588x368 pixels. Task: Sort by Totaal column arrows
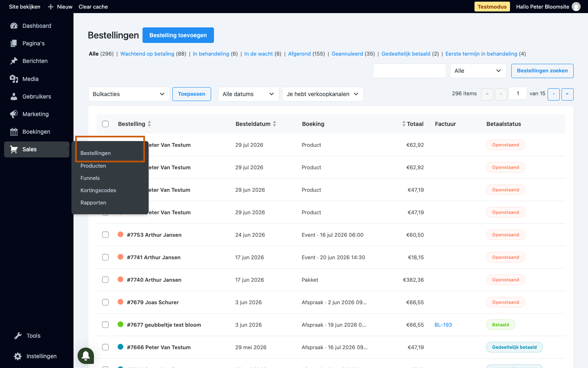tap(404, 123)
